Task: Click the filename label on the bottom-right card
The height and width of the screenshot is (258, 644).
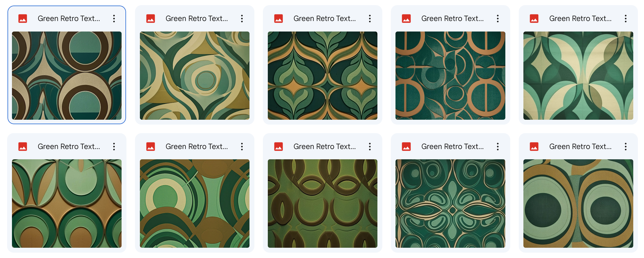Action: 581,146
